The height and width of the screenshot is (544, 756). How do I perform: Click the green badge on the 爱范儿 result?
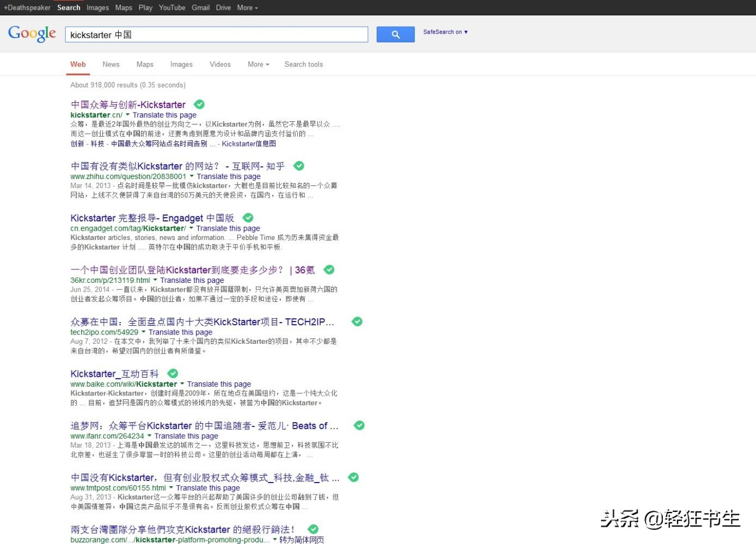tap(359, 425)
